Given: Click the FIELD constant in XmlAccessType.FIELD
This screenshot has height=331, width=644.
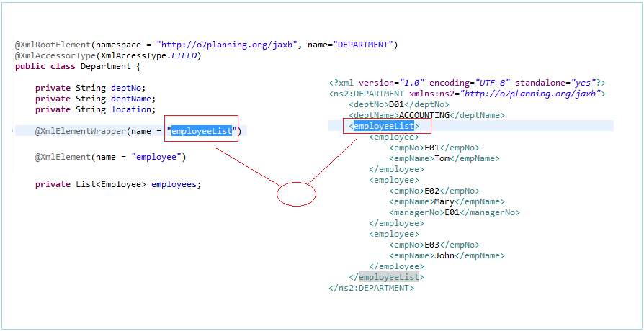Looking at the screenshot, I should tap(183, 55).
